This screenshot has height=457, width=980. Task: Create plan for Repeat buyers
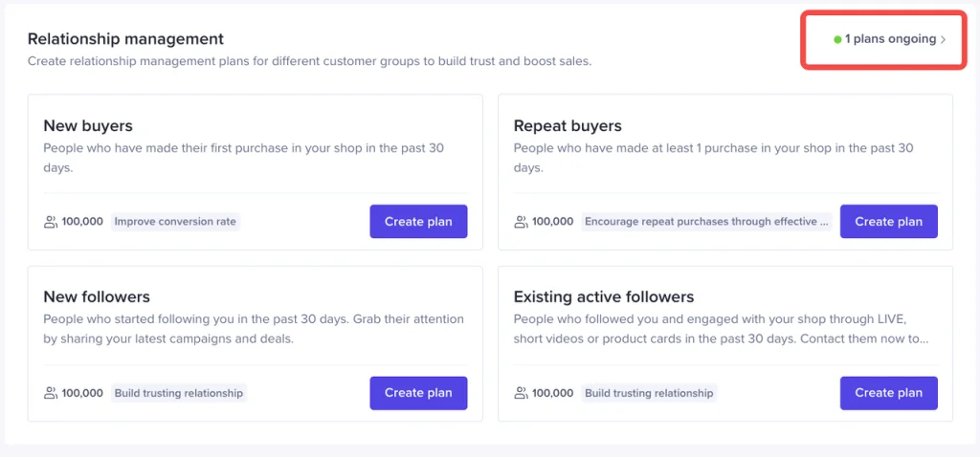tap(889, 222)
